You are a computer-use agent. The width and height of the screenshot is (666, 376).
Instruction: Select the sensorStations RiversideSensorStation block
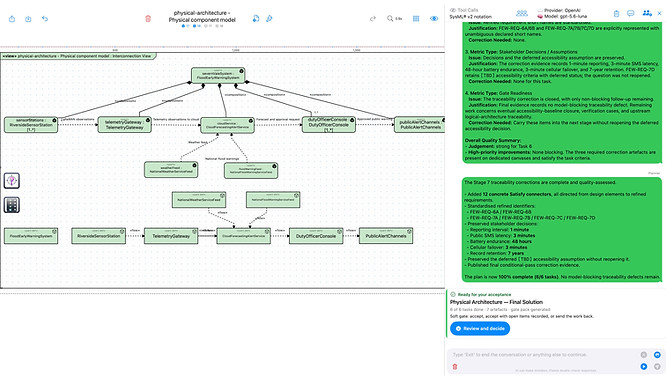tap(31, 124)
